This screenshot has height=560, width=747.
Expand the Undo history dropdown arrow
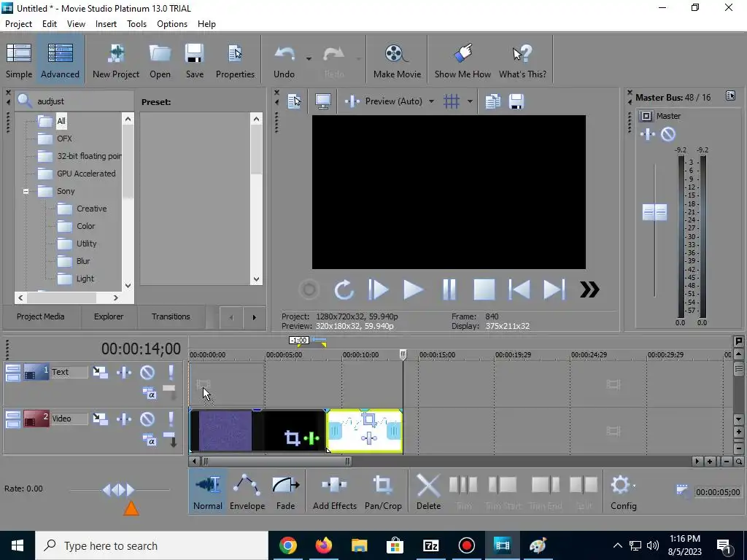(x=309, y=58)
